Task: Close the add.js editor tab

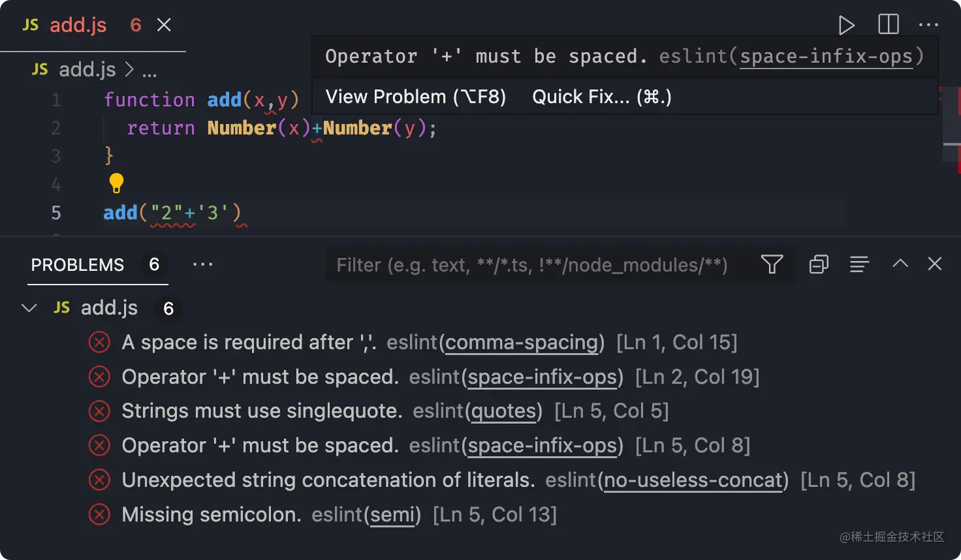Action: 164,25
